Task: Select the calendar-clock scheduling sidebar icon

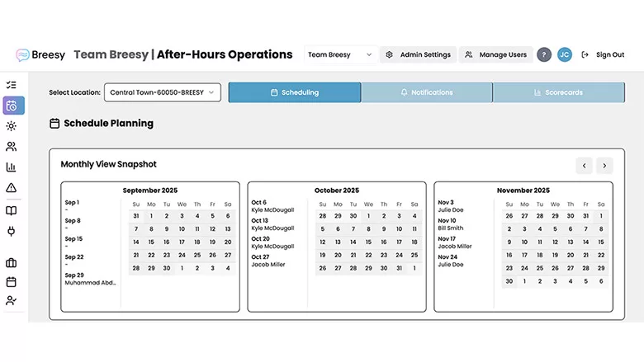Action: (13, 106)
